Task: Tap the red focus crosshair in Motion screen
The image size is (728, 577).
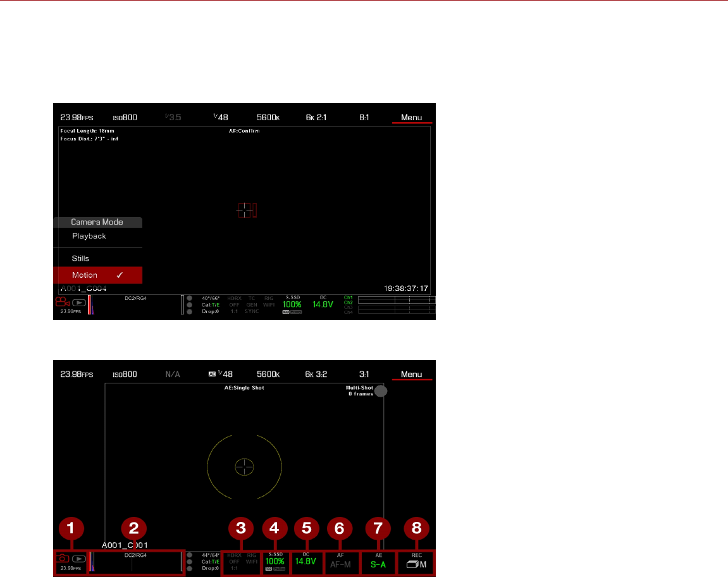Action: [247, 211]
